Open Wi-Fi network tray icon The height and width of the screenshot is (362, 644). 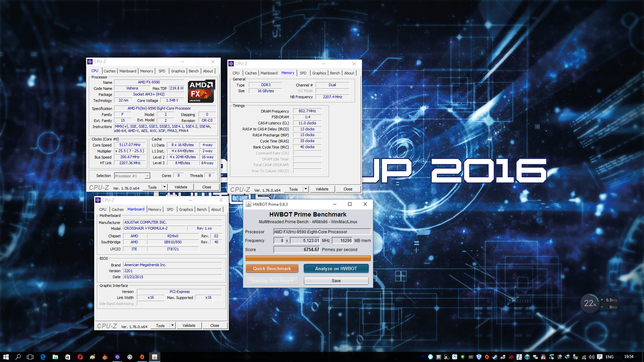pyautogui.click(x=584, y=357)
